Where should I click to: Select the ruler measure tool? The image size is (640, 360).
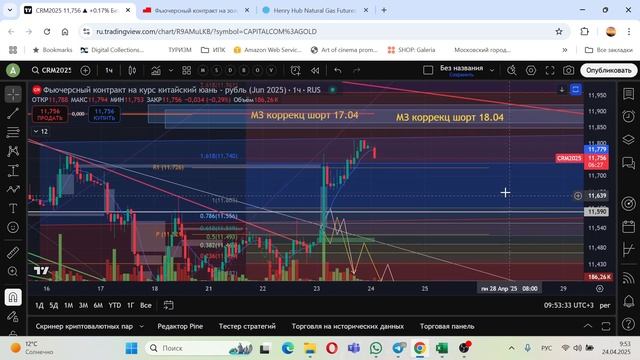13,253
